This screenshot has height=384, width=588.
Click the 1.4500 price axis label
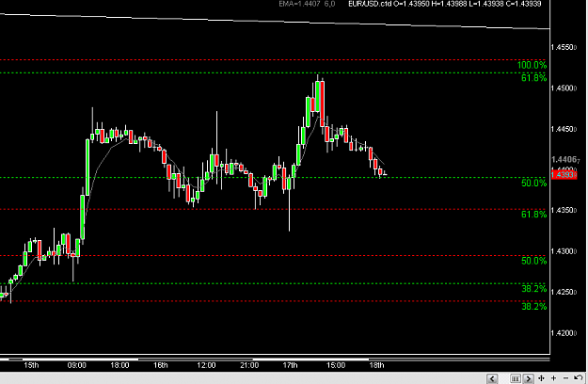(564, 88)
